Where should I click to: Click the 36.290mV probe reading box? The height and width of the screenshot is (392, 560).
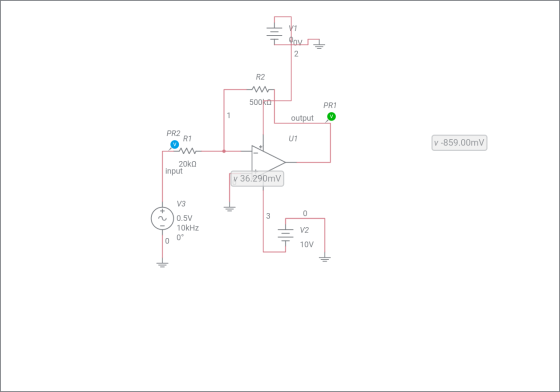tap(258, 179)
